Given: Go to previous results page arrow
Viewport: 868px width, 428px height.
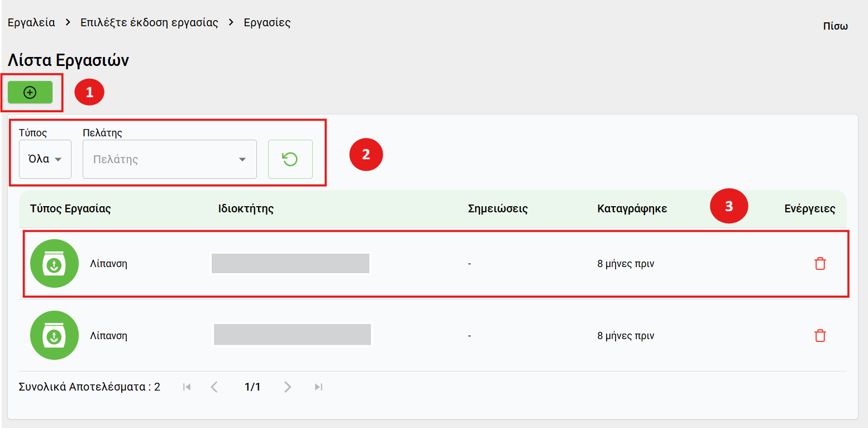Looking at the screenshot, I should (x=214, y=387).
